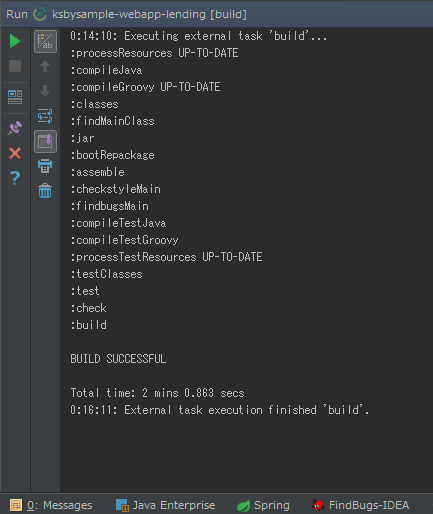Open the Spring tool window tab

tap(263, 505)
